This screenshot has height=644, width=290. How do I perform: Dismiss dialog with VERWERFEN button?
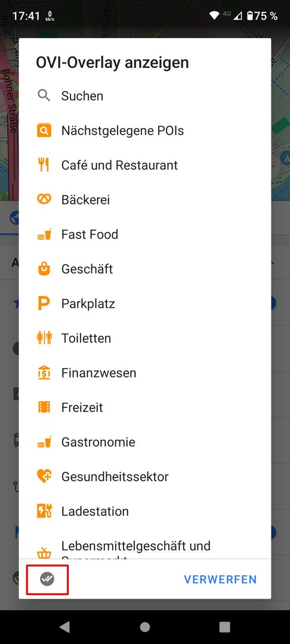[220, 579]
